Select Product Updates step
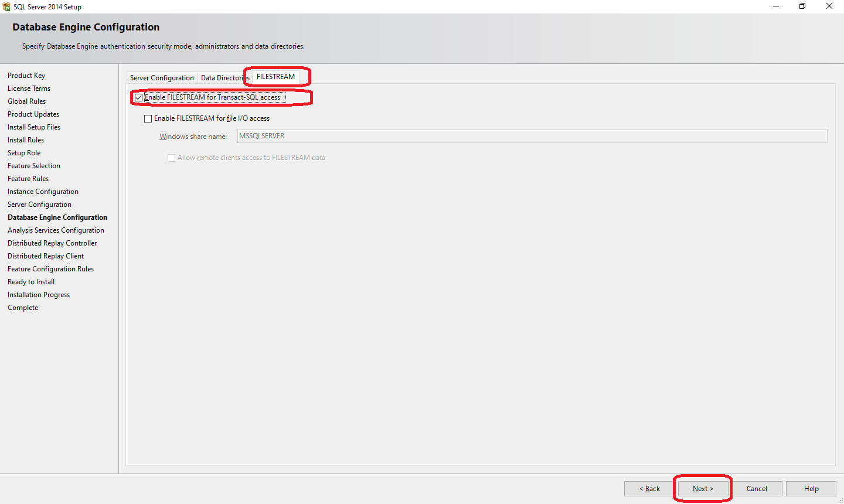Screen dimensions: 844x504 tap(33, 114)
